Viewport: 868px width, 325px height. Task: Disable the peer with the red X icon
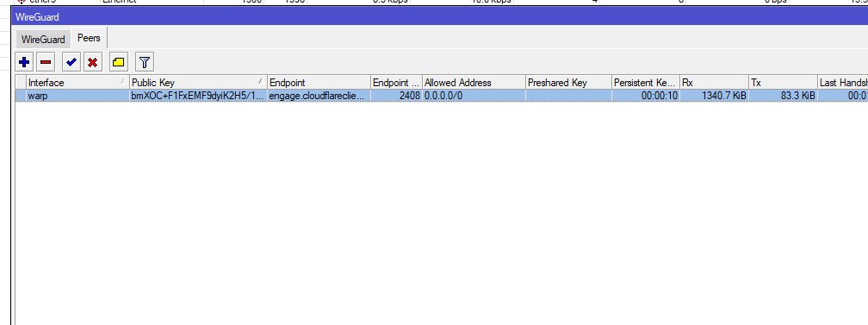(92, 62)
